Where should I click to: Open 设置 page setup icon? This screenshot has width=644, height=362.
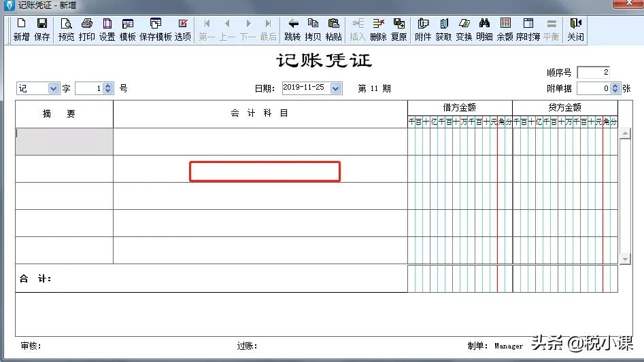point(107,29)
